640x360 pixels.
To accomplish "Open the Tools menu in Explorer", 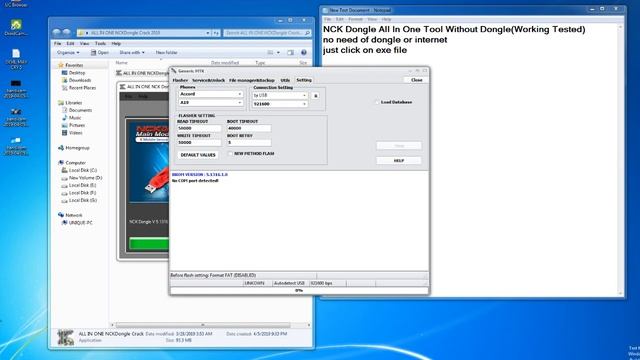I will (x=100, y=43).
